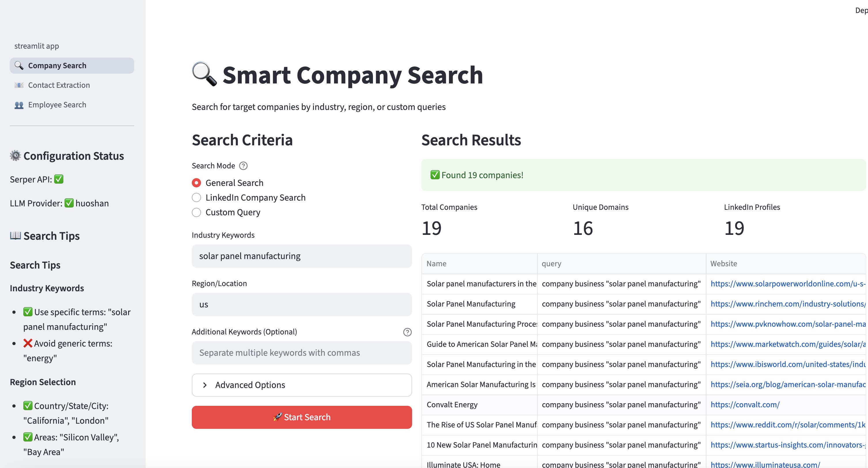Click the Employee Search people icon
The width and height of the screenshot is (868, 468).
(19, 105)
